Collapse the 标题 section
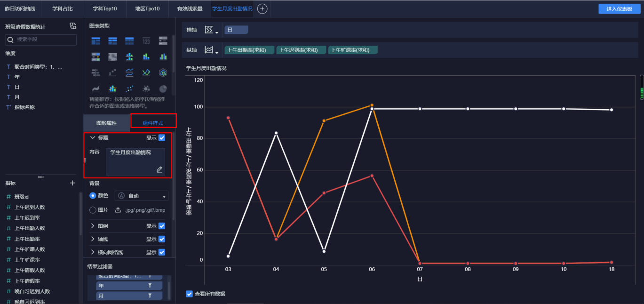The width and height of the screenshot is (644, 304). [x=92, y=138]
